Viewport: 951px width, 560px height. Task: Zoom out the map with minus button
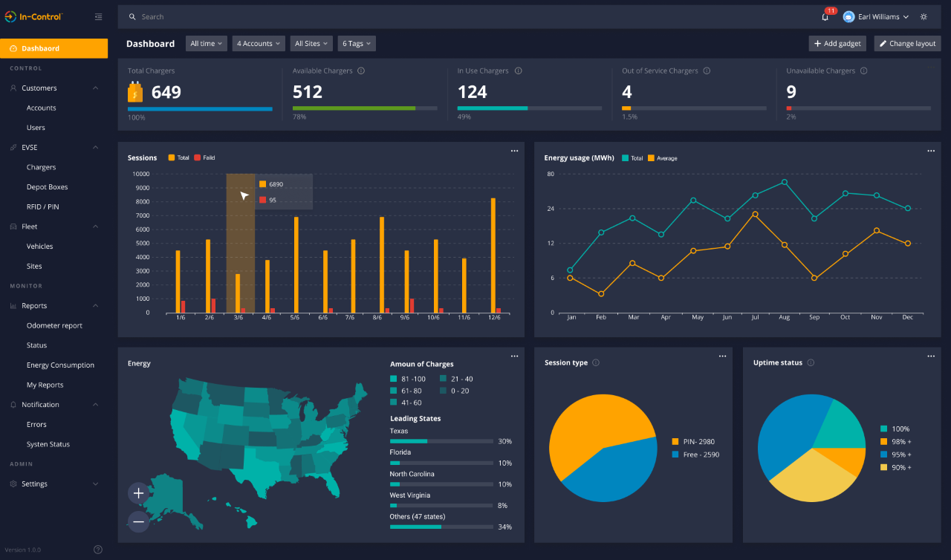(x=138, y=521)
